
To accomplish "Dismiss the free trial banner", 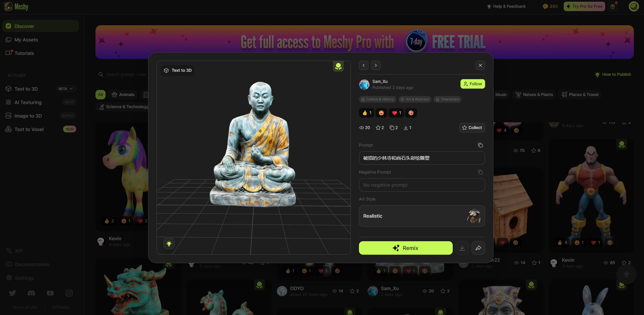I will pos(626,33).
